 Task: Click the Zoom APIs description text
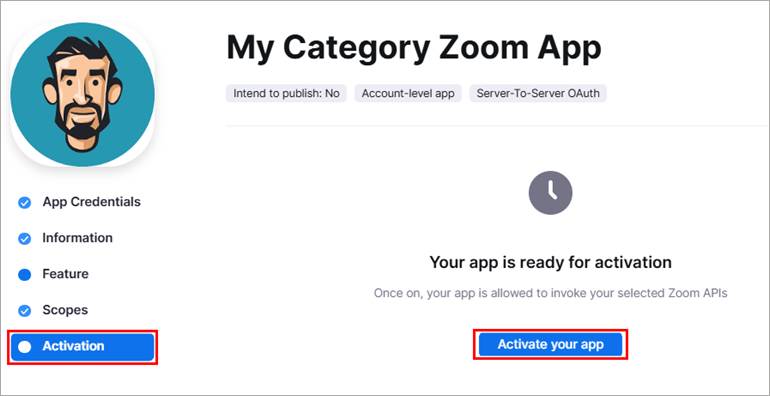click(550, 293)
